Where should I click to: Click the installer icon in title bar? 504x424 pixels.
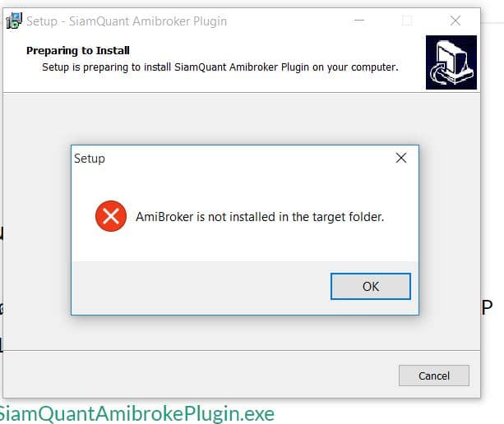(x=14, y=21)
